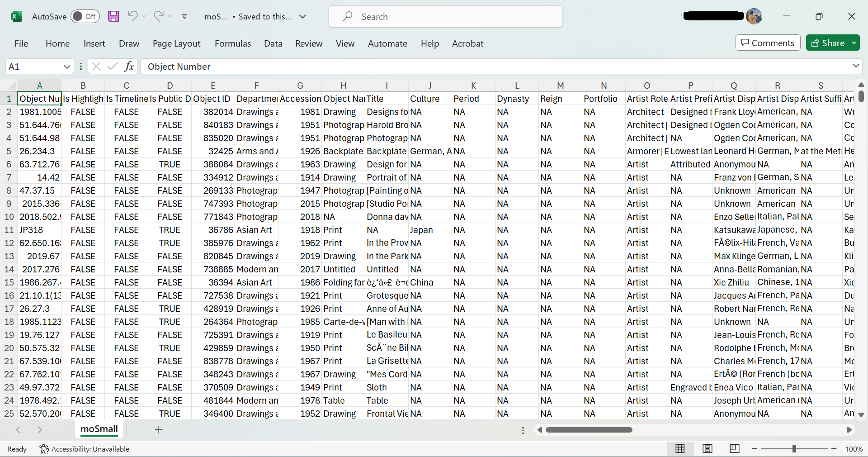Click the Redo arrow icon

coord(158,16)
